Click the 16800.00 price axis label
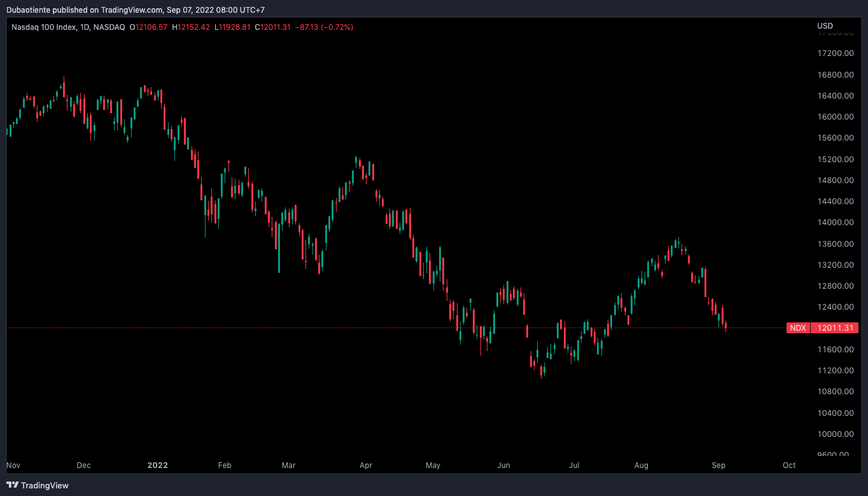The image size is (868, 496). pos(836,74)
